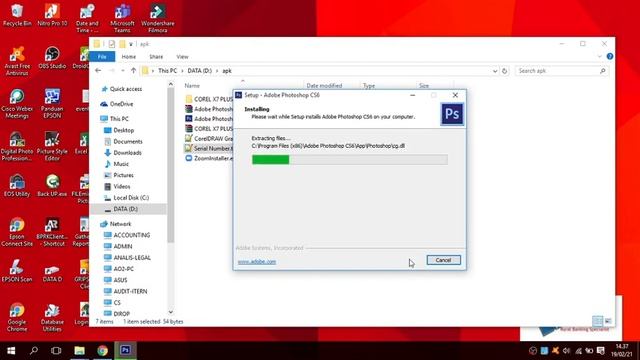The image size is (640, 360).
Task: Open taskbar search icon
Action: coord(34,350)
